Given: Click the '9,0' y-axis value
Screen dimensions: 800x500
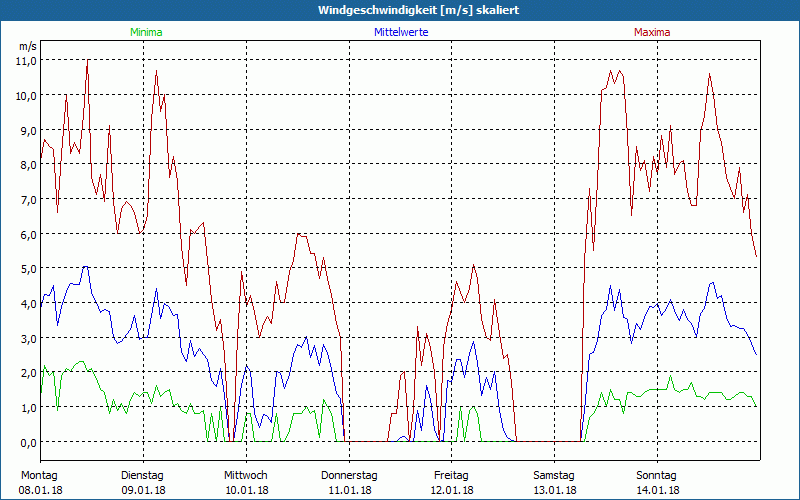Looking at the screenshot, I should pyautogui.click(x=29, y=130).
